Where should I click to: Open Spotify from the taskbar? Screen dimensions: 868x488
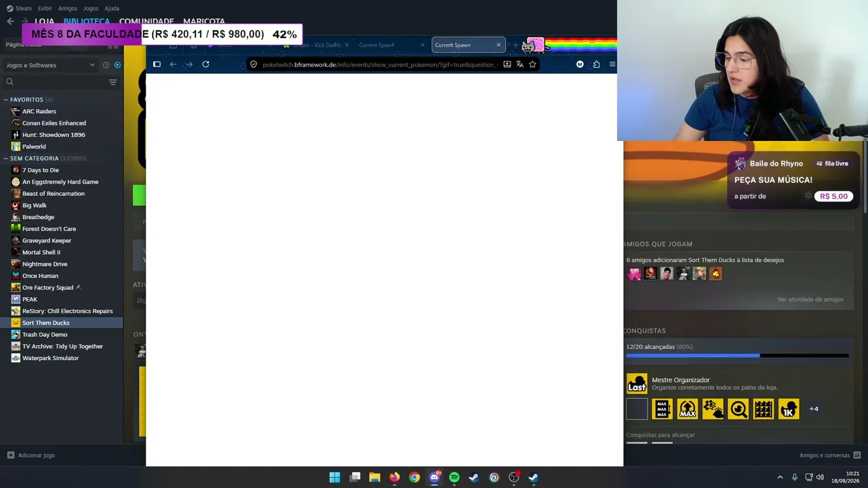[x=454, y=477]
